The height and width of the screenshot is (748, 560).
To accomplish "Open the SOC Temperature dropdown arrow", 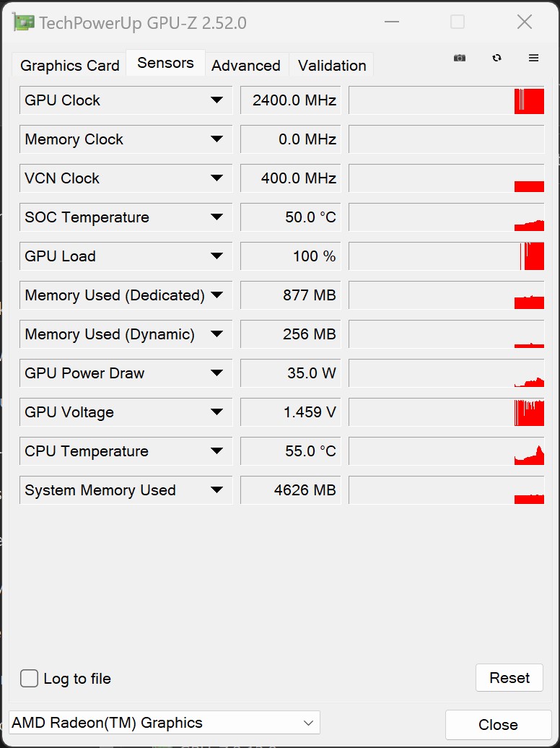I will 216,217.
